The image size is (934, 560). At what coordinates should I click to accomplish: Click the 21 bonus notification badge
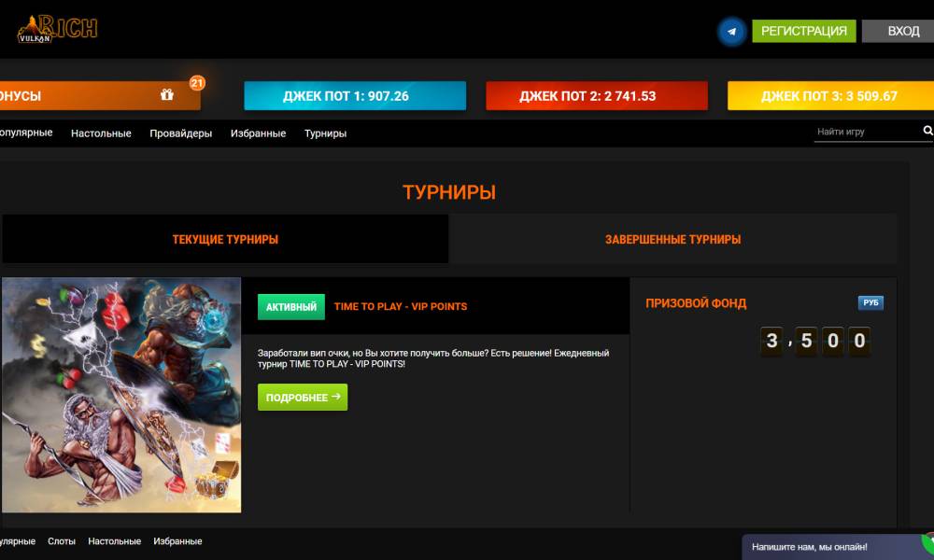(x=197, y=83)
